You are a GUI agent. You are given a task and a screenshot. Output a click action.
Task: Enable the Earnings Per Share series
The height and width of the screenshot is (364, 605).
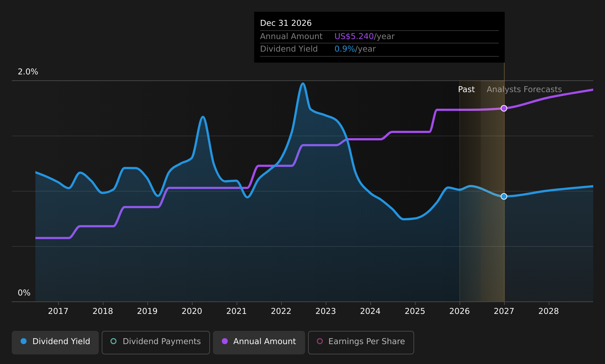coord(361,342)
